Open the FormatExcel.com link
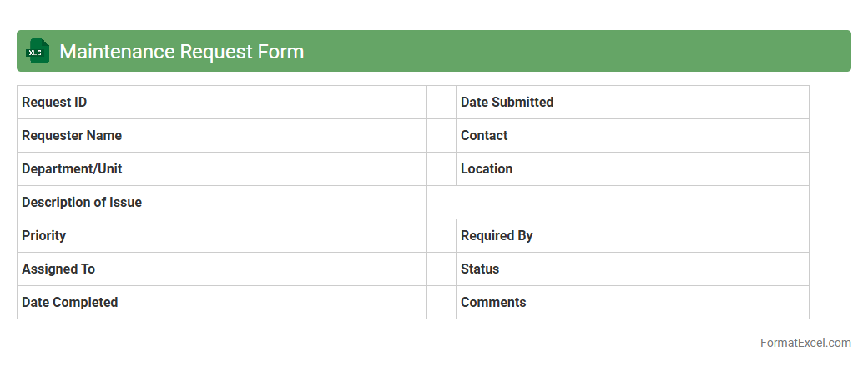 tap(805, 343)
